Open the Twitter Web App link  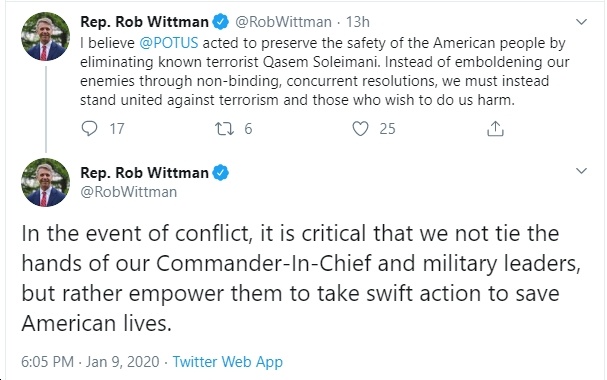point(228,362)
